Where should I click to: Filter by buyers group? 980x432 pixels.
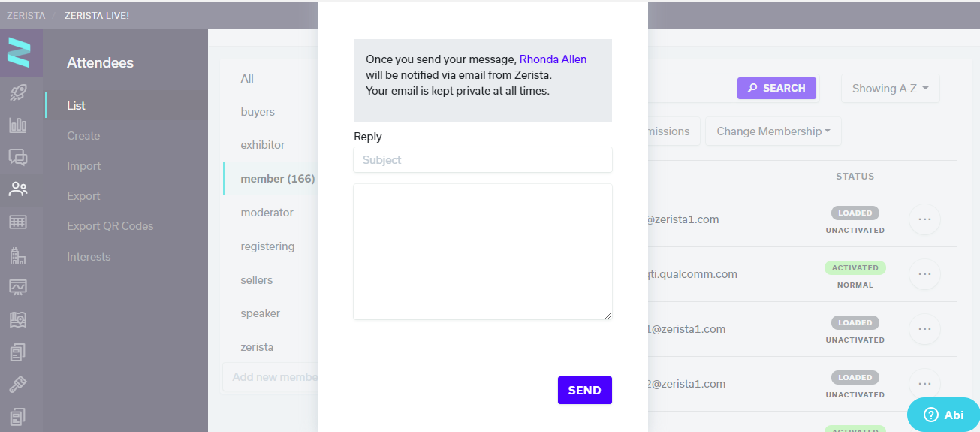click(x=258, y=112)
